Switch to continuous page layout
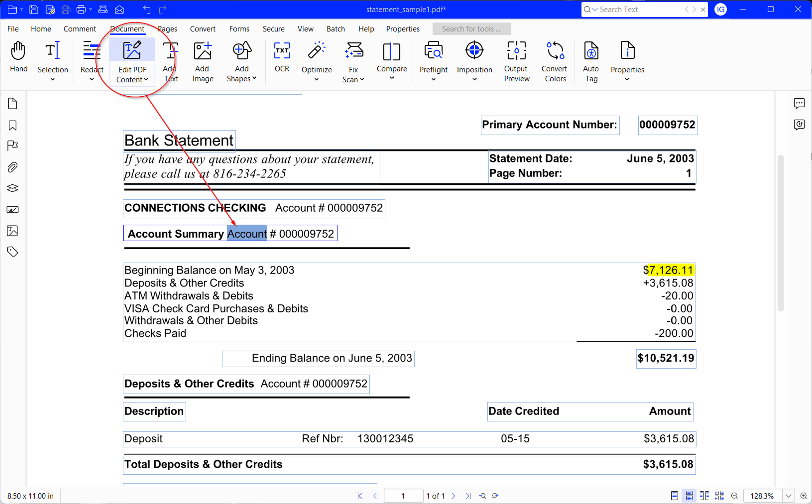 (689, 496)
